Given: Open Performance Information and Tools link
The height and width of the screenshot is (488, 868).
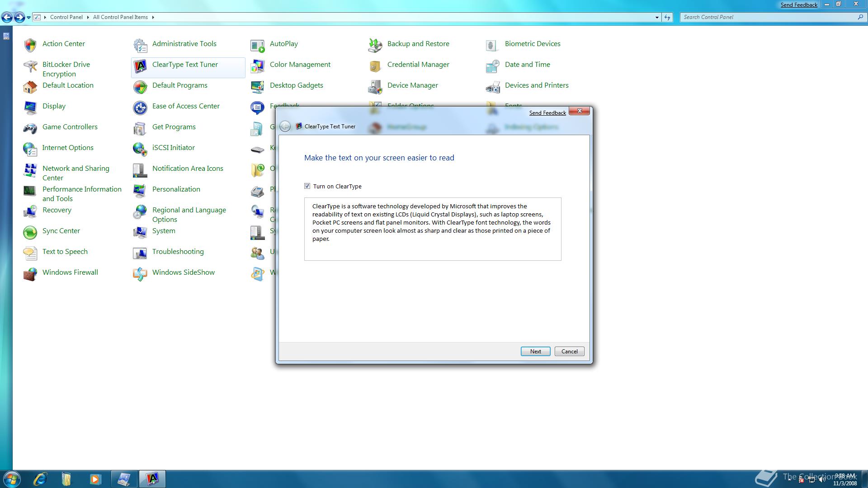Looking at the screenshot, I should [82, 194].
